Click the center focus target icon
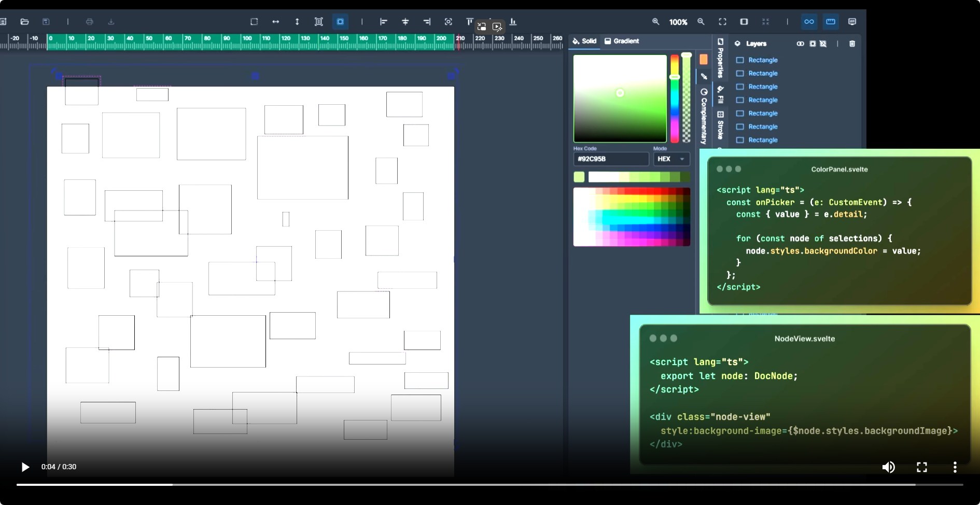Screen dimensions: 980x505 (x=449, y=22)
